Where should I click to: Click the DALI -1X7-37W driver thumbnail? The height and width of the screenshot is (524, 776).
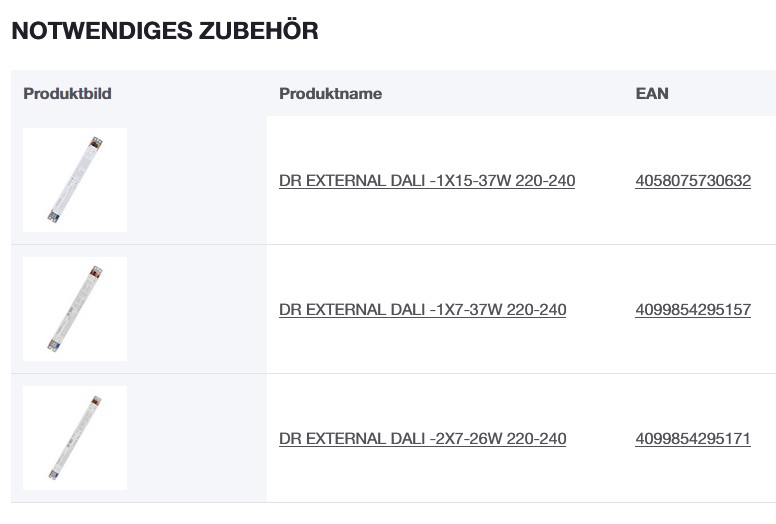click(75, 309)
